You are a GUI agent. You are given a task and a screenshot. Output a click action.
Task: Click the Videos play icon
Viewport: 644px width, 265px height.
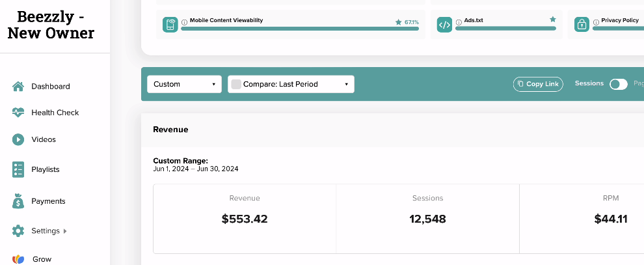pos(18,139)
